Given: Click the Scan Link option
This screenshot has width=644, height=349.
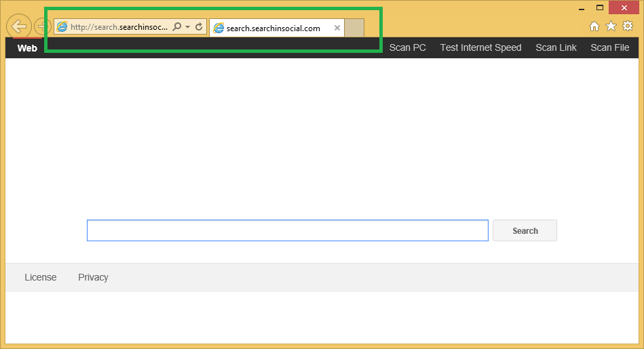Looking at the screenshot, I should (556, 47).
